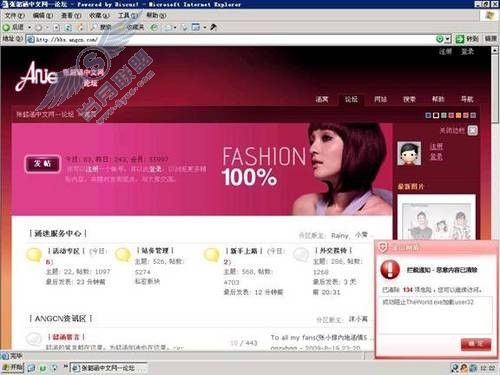
Task: Click the red exclamation icon in popup
Action: (390, 270)
